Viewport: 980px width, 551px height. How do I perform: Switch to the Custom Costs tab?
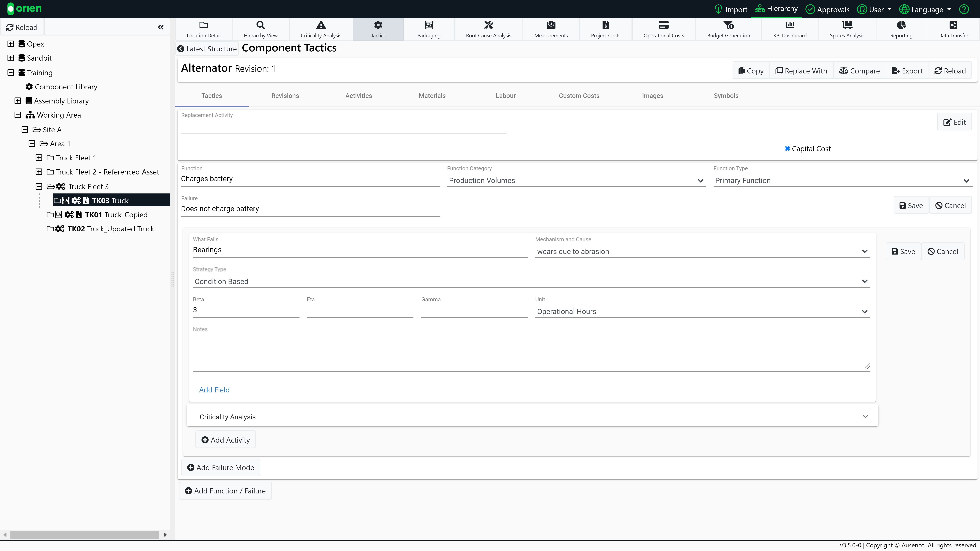click(579, 96)
